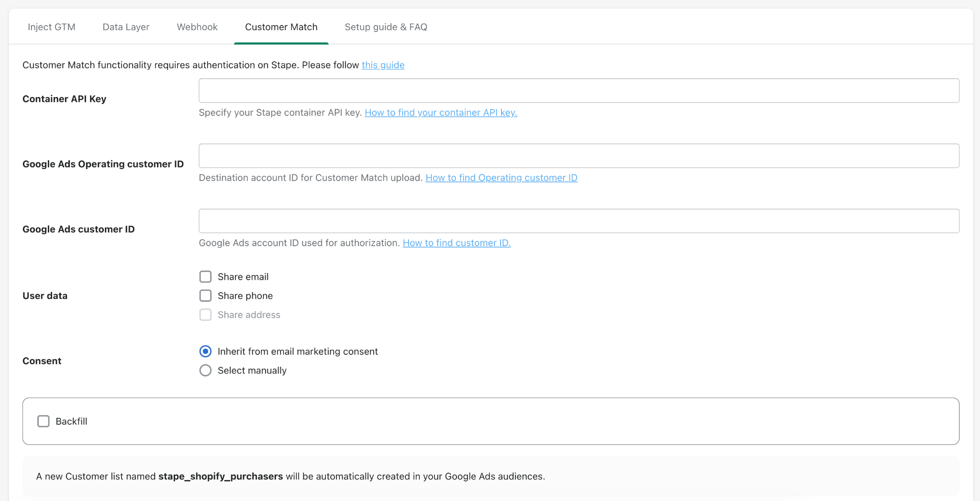
Task: Switch to the Inject GTM tab
Action: click(52, 27)
